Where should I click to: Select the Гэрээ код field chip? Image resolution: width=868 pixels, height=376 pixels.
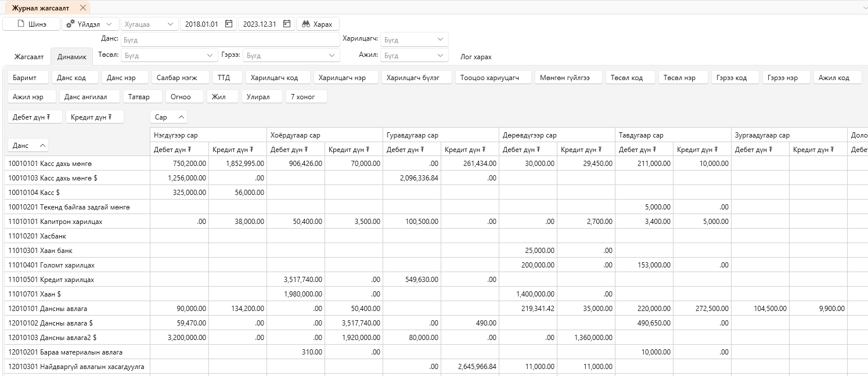736,78
